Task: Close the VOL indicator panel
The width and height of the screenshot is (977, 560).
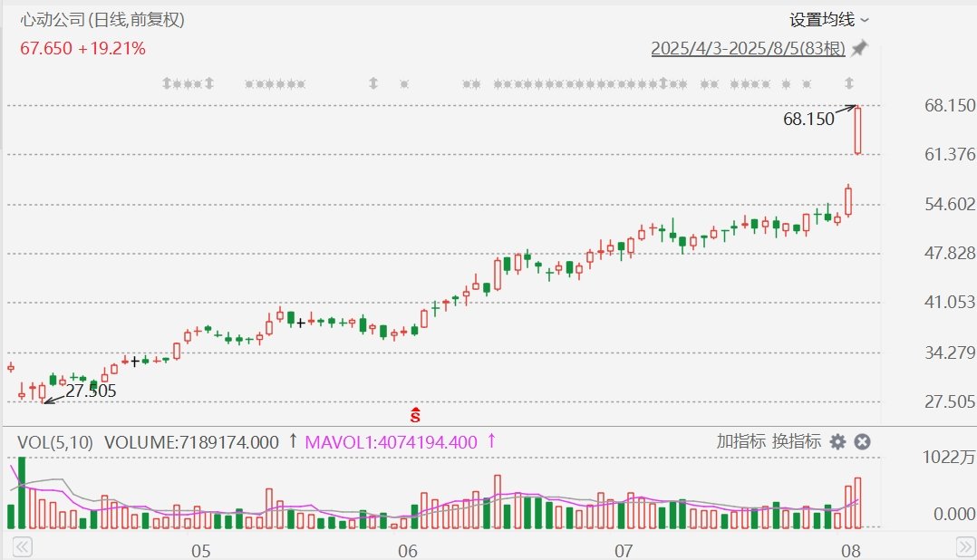Action: point(863,441)
